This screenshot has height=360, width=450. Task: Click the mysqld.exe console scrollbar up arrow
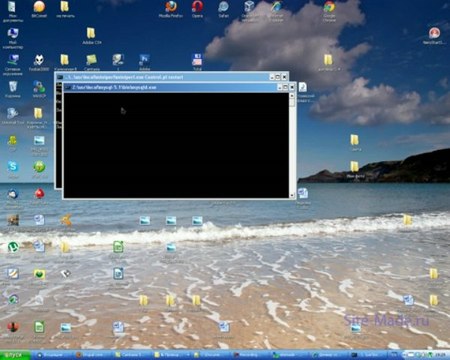pos(292,96)
